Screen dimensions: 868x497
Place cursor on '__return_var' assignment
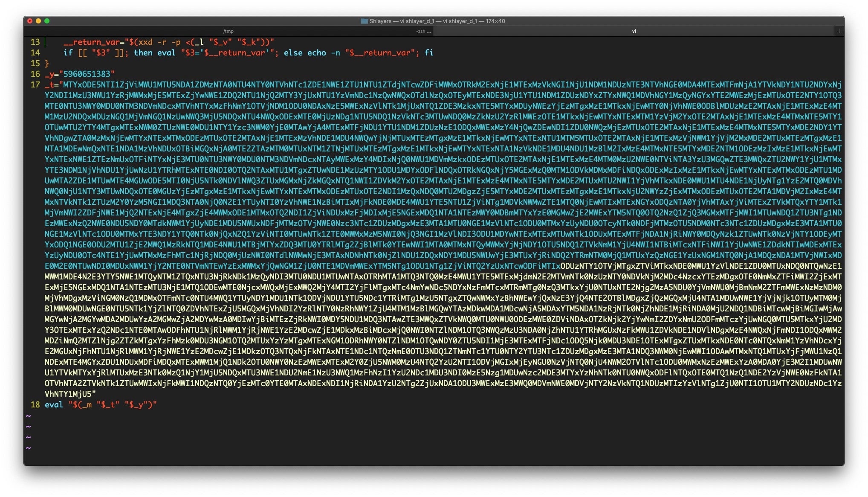[91, 42]
